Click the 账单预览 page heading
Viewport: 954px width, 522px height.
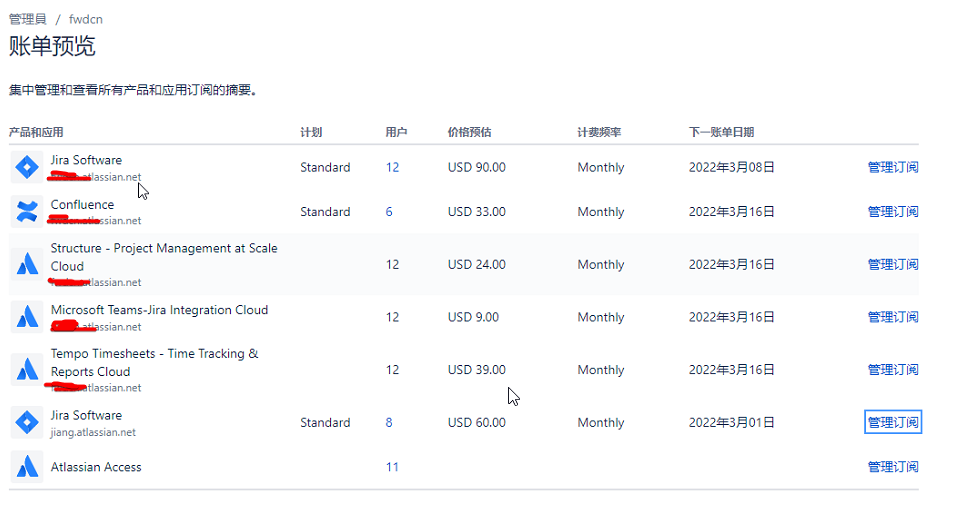coord(52,46)
